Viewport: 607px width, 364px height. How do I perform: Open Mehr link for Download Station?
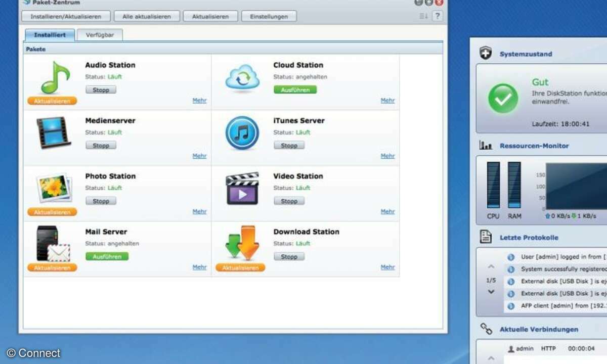point(387,267)
